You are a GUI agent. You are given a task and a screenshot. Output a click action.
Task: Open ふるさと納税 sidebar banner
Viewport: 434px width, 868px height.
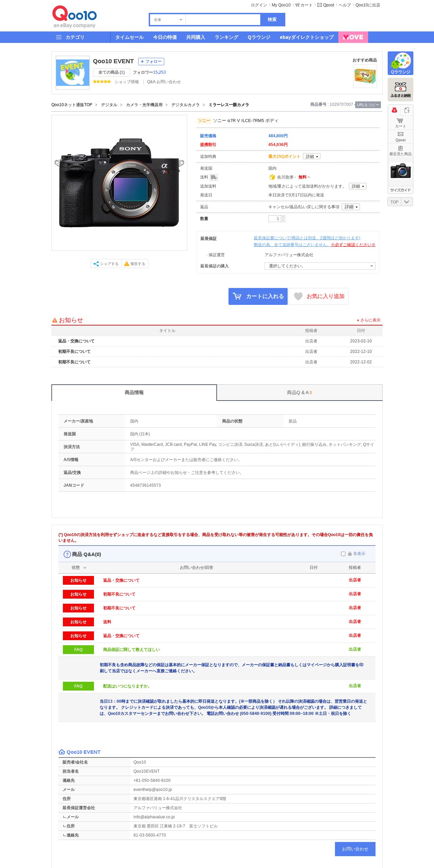tap(400, 90)
